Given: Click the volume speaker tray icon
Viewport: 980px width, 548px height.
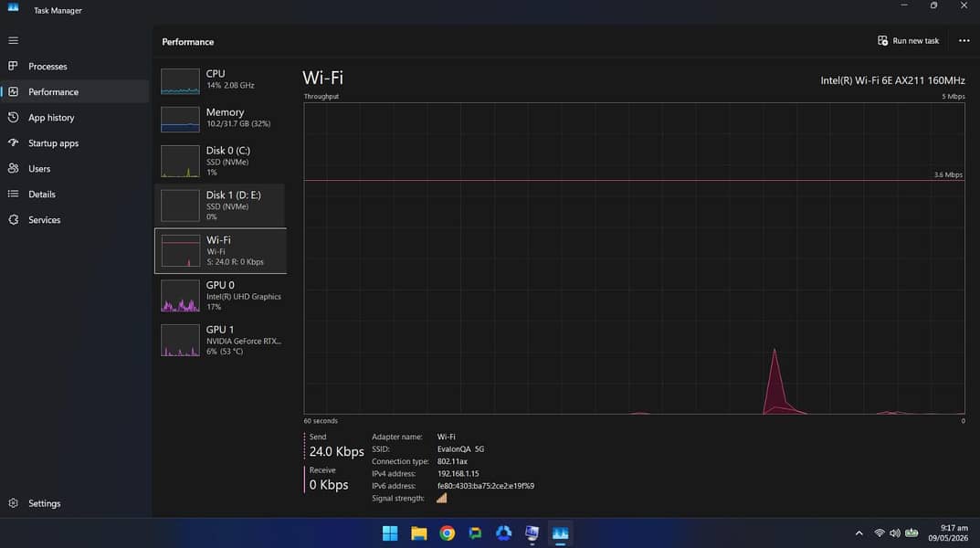Looking at the screenshot, I should tap(895, 533).
